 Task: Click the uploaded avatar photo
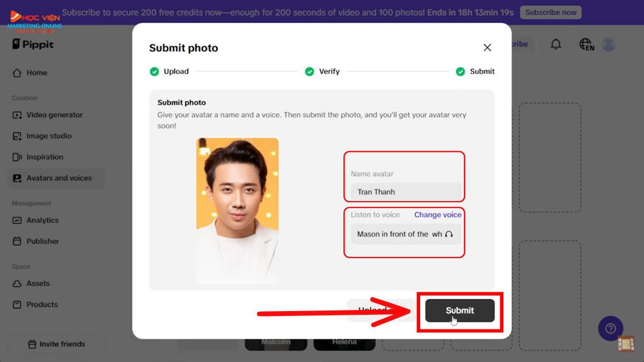pyautogui.click(x=237, y=211)
